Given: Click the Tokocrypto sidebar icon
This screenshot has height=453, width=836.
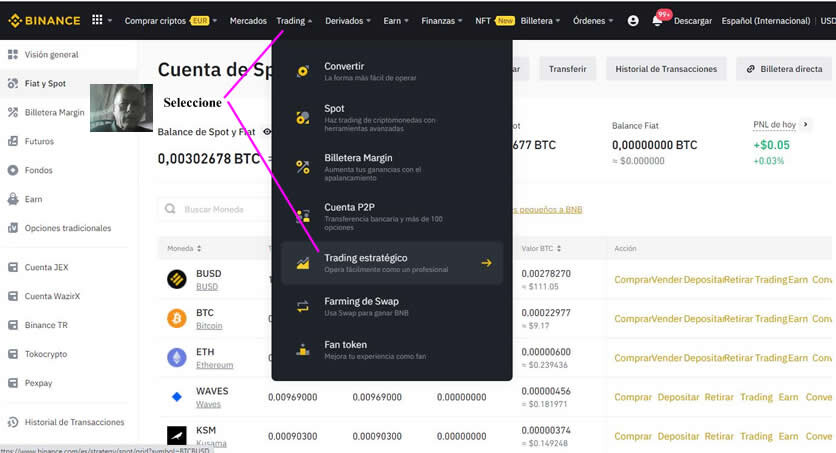Looking at the screenshot, I should [13, 354].
